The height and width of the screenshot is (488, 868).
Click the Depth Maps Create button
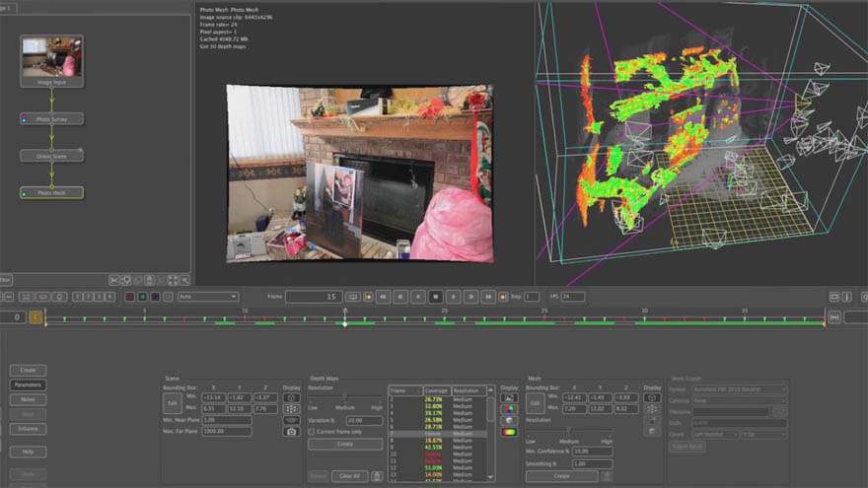click(345, 444)
